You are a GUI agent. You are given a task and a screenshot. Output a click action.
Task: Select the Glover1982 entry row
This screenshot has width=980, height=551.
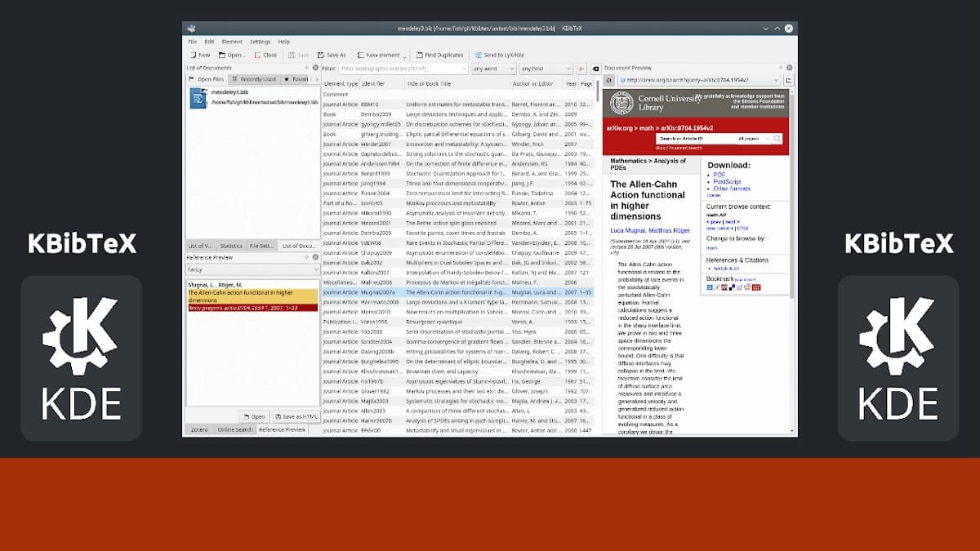(457, 390)
